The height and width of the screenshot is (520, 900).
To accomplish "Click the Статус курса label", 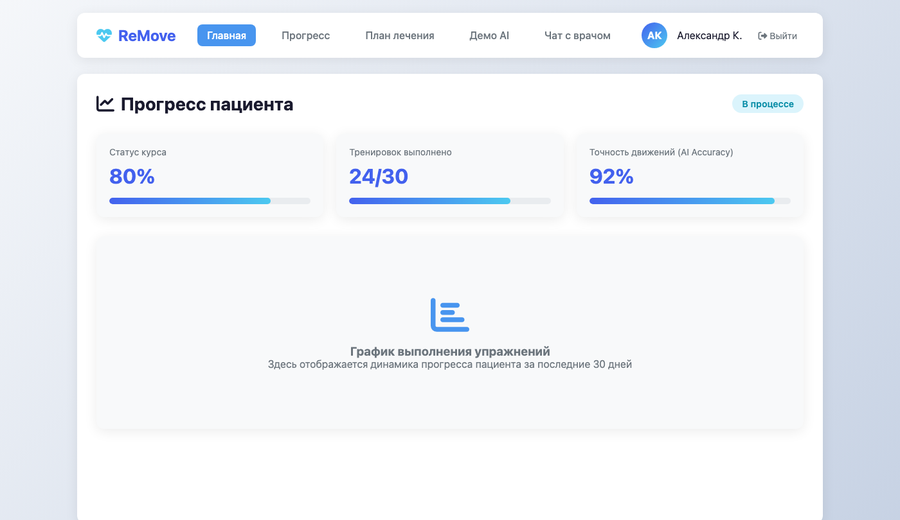I will coord(138,152).
